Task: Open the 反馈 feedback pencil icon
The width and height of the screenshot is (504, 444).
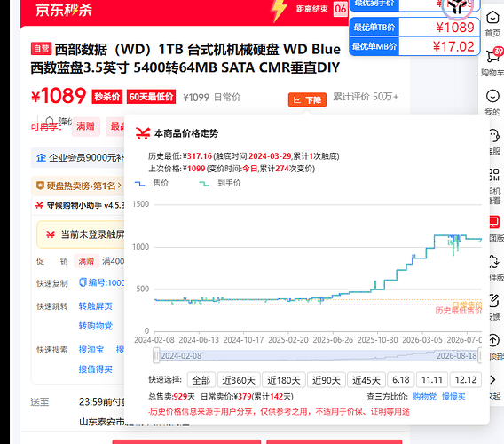Action: click(494, 300)
